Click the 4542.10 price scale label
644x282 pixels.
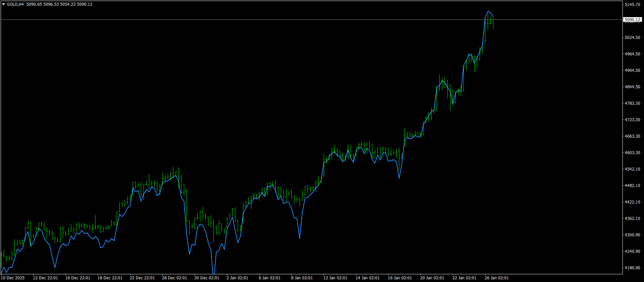(x=632, y=169)
